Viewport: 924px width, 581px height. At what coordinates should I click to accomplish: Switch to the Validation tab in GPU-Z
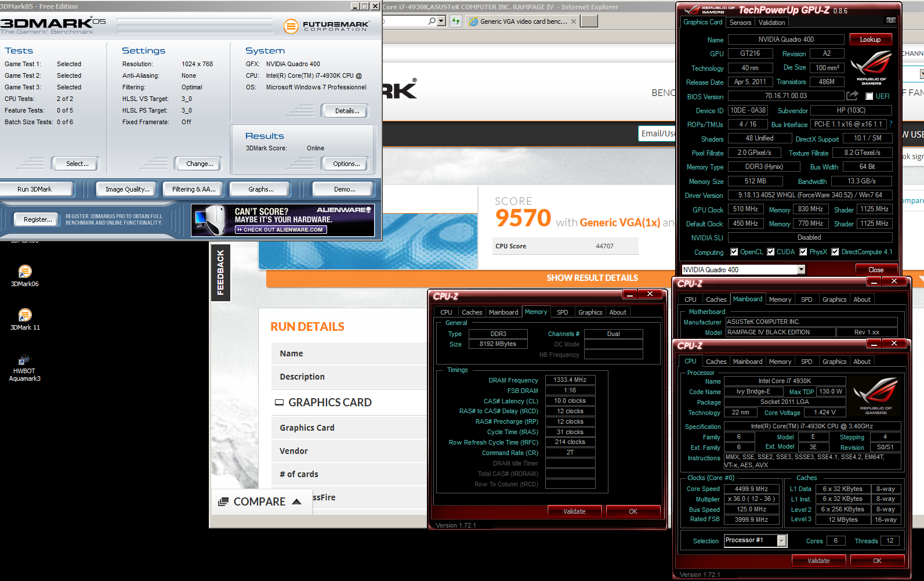[771, 23]
